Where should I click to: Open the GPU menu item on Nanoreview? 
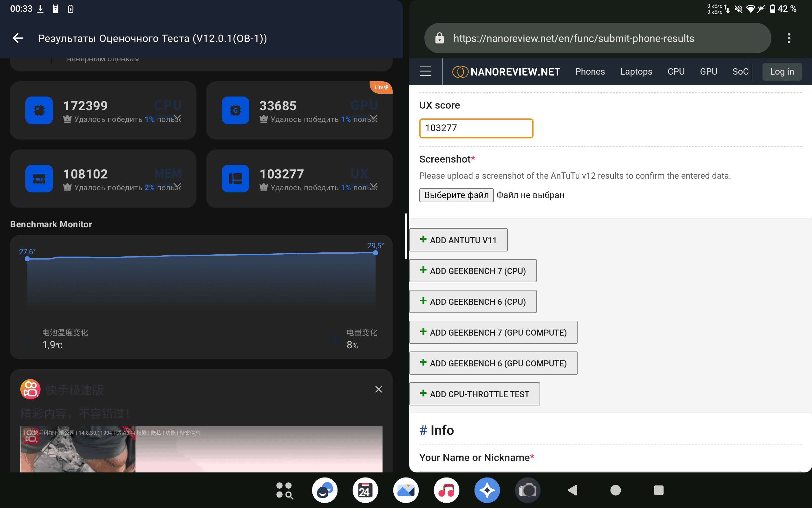click(708, 71)
